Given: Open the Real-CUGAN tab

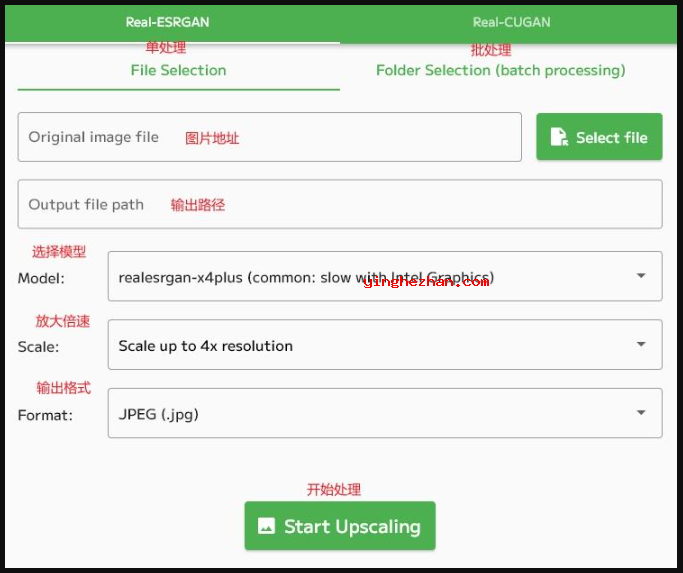Looking at the screenshot, I should pos(511,22).
